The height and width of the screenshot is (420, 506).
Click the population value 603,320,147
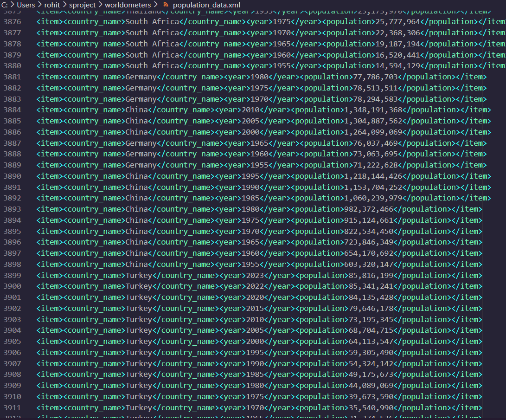point(368,265)
